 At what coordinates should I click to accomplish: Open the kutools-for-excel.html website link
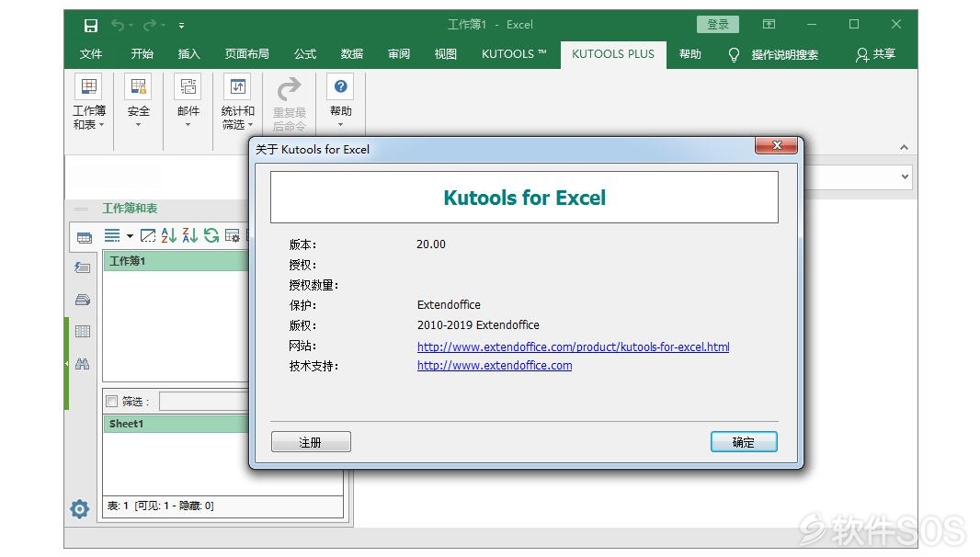573,347
